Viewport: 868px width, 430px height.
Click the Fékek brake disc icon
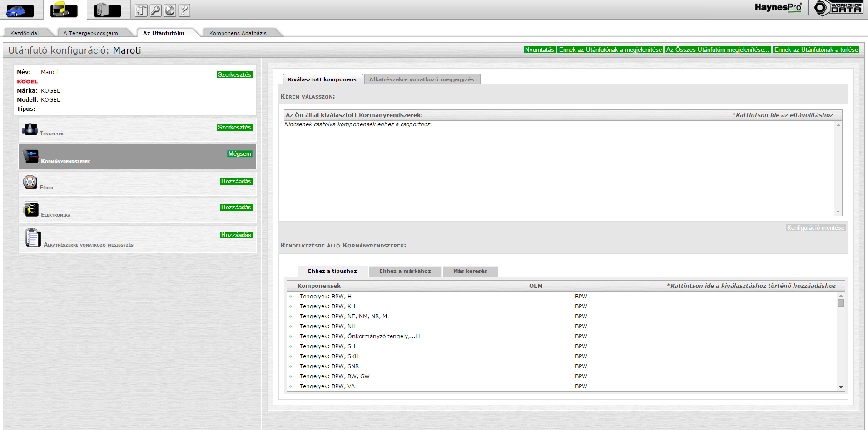coord(30,182)
